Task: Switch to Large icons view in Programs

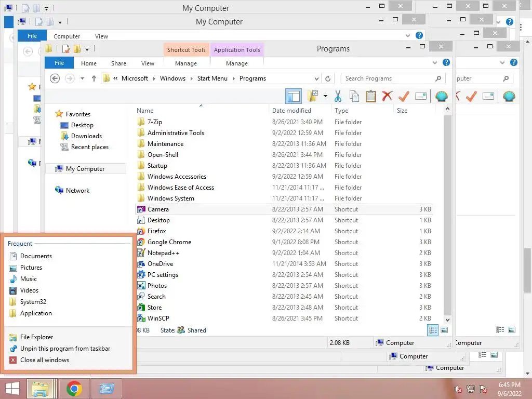Action: pos(444,330)
